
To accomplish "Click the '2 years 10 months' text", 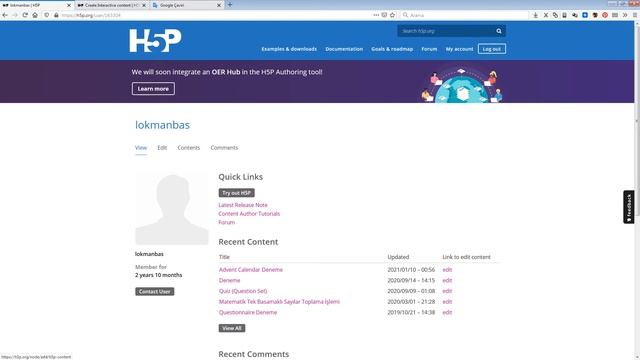I will 159,275.
